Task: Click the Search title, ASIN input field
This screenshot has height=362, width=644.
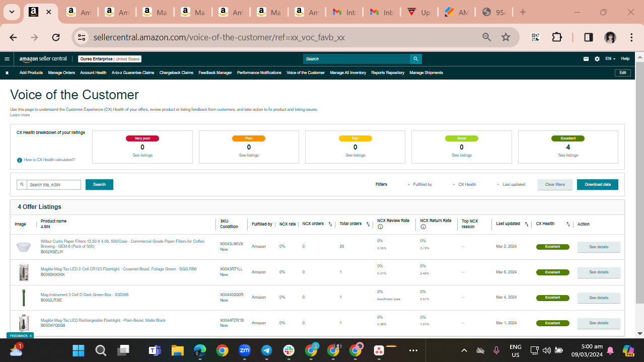Action: pos(53,185)
